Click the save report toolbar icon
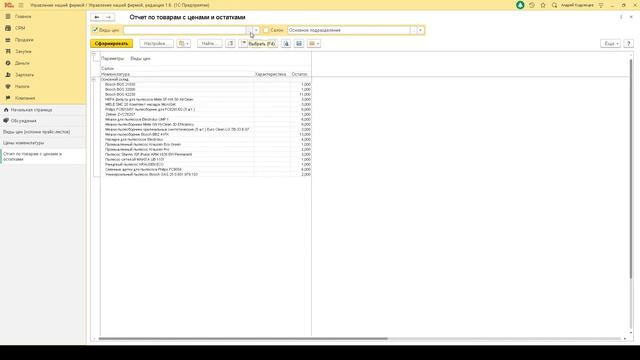This screenshot has width=640, height=360. tap(299, 43)
